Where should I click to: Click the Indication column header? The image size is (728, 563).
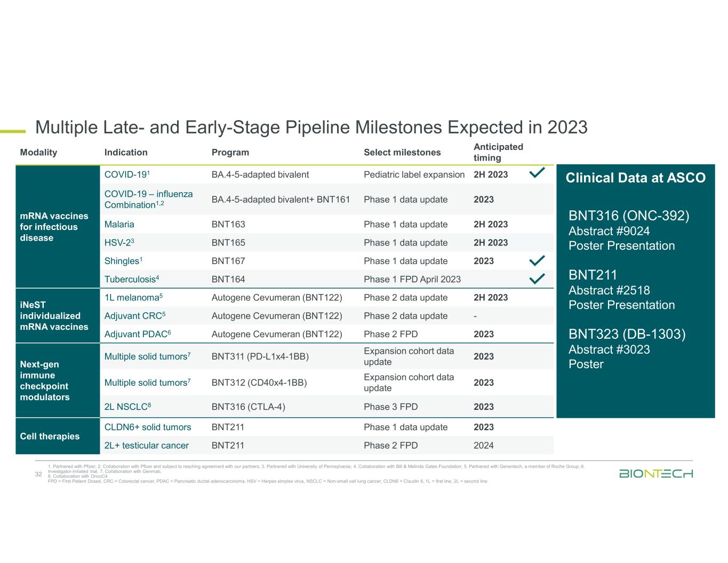click(126, 152)
